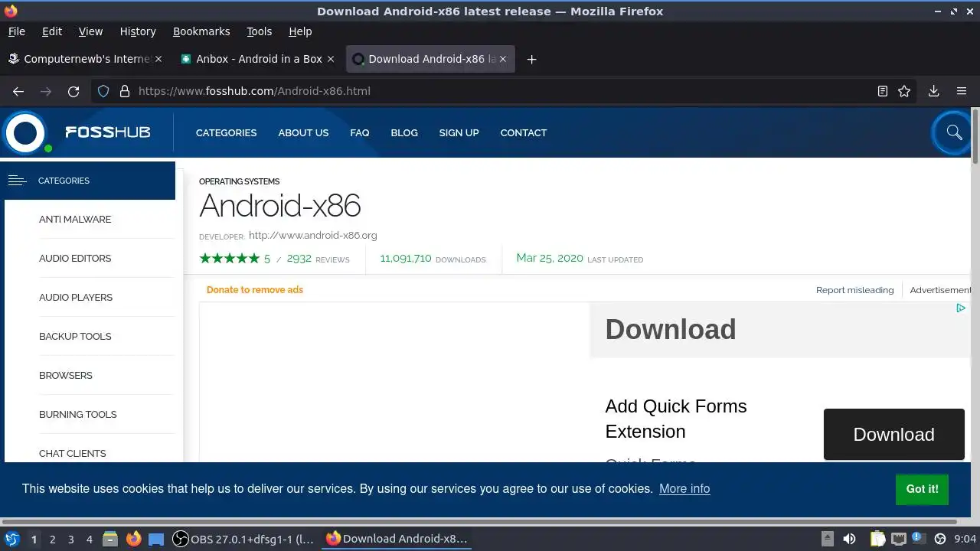Open the FossHub search magnifier
Image resolution: width=980 pixels, height=551 pixels.
(x=953, y=132)
